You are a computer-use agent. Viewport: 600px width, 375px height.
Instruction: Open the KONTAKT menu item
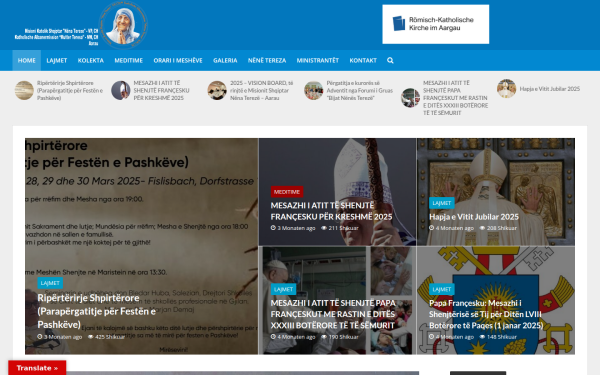click(x=363, y=60)
